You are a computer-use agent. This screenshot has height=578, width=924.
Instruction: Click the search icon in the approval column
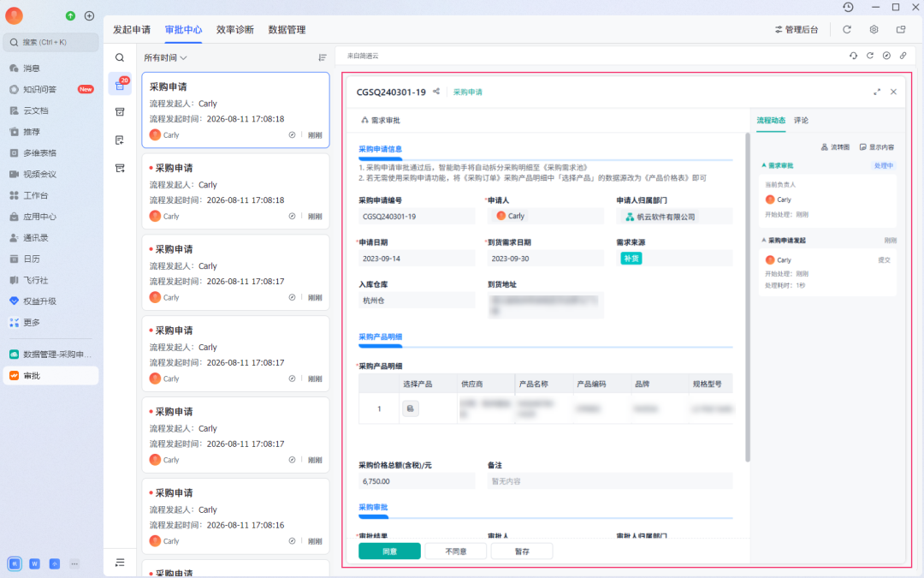[x=120, y=58]
